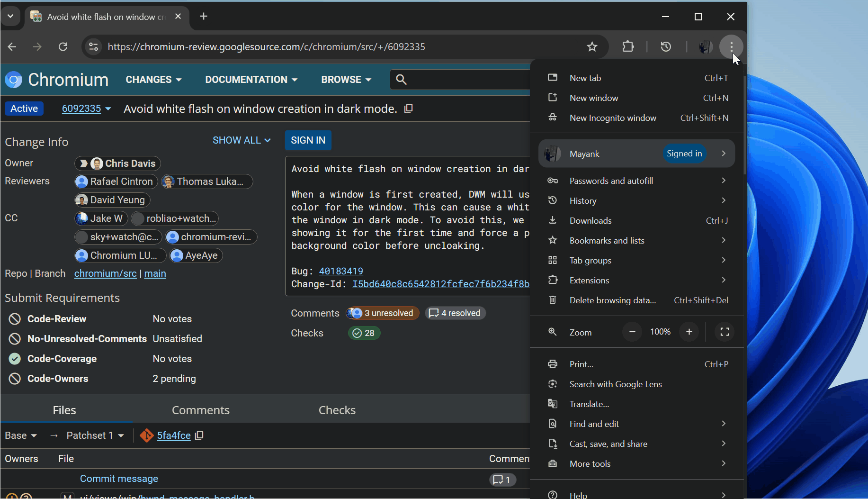Copy the change subject with copy icon
The height and width of the screenshot is (499, 868).
tap(409, 109)
